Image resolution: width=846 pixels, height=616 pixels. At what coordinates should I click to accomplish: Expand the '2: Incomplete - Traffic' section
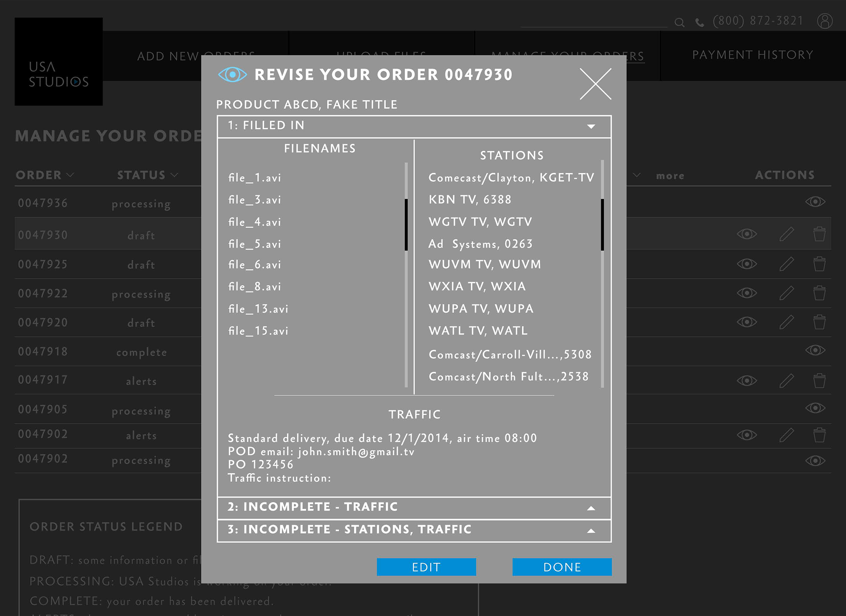pyautogui.click(x=591, y=508)
